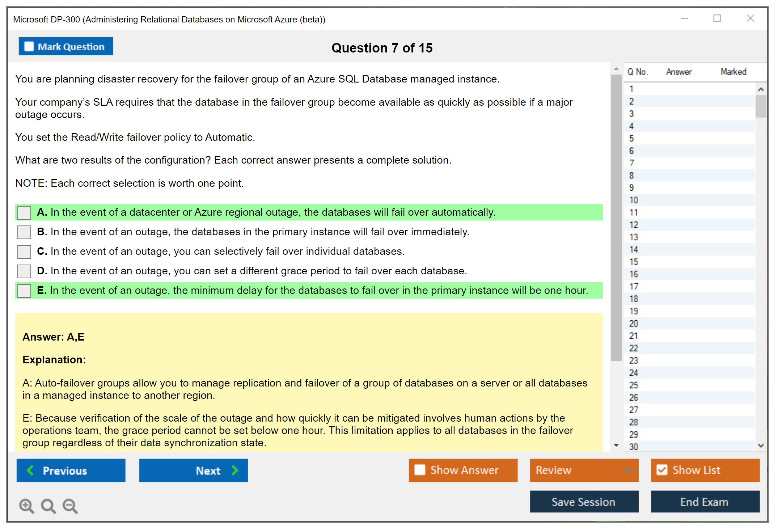This screenshot has height=532, width=778.
Task: Click the reset zoom magnifier icon
Action: (x=48, y=506)
